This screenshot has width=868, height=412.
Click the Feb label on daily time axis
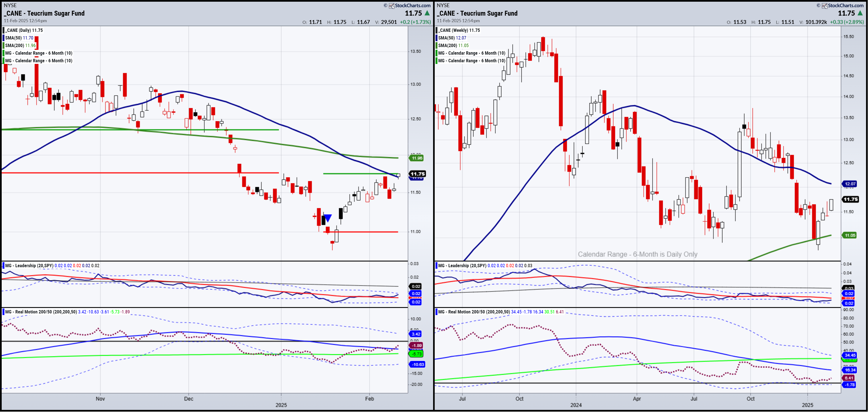[370, 399]
